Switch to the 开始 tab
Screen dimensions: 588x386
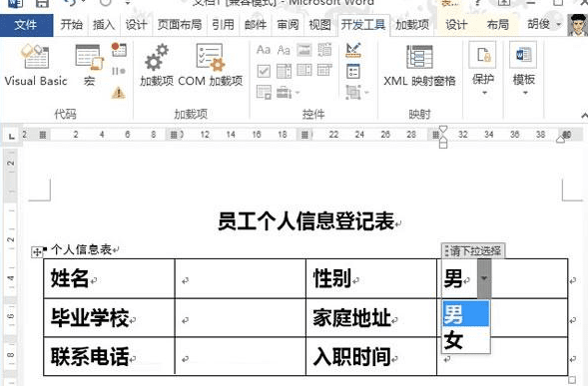(x=71, y=25)
